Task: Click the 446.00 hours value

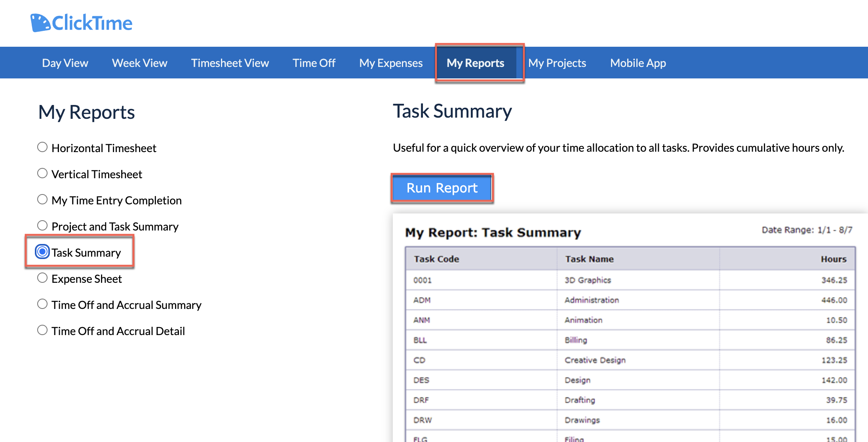Action: click(x=834, y=300)
